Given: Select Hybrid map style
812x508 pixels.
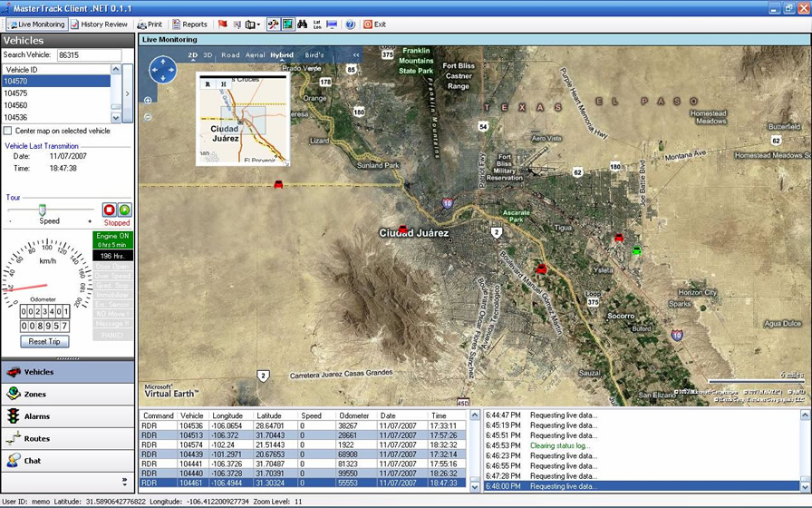Looking at the screenshot, I should click(x=282, y=55).
